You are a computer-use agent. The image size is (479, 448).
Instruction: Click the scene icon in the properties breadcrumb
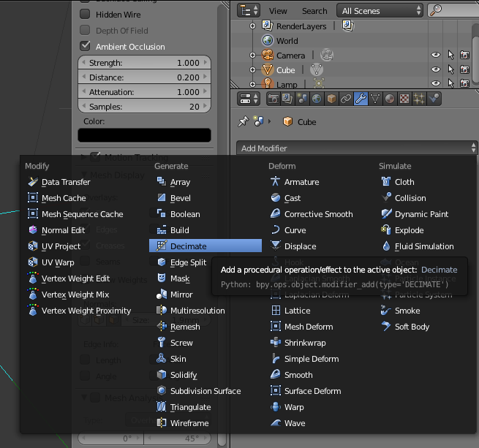pyautogui.click(x=258, y=121)
